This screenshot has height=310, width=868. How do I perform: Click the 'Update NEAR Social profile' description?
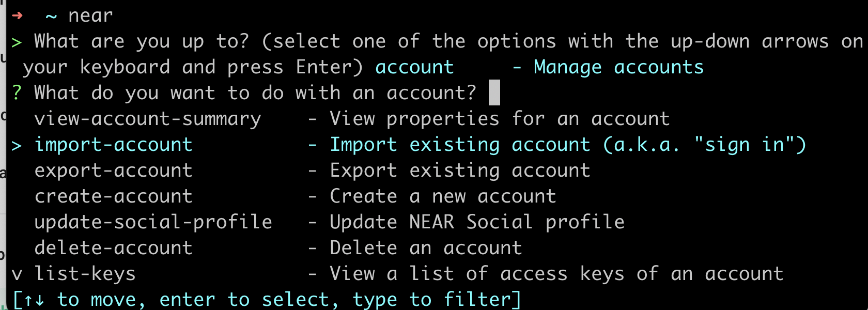477,222
